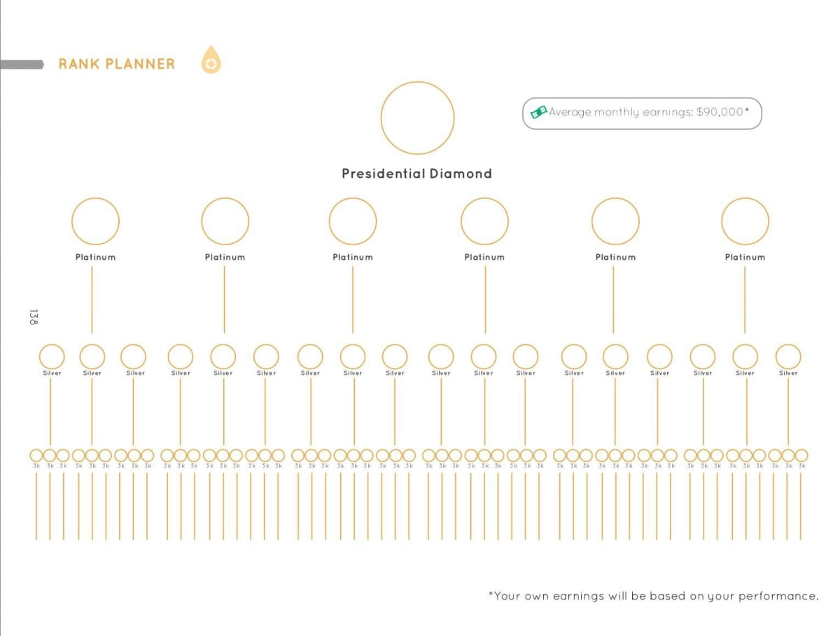Click the first Platinum circle on the left
This screenshot has width=840, height=636.
95,221
